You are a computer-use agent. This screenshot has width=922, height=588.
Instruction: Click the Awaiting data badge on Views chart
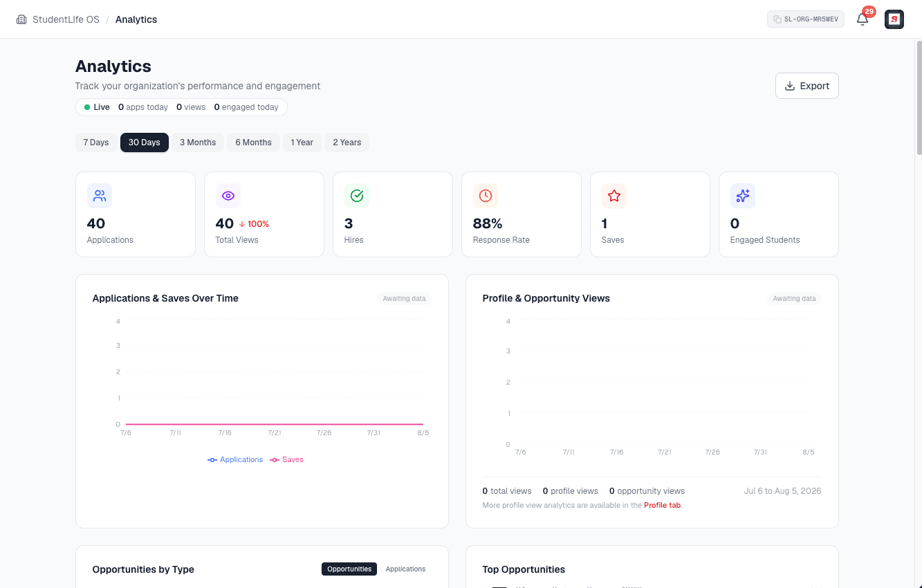[x=794, y=299]
